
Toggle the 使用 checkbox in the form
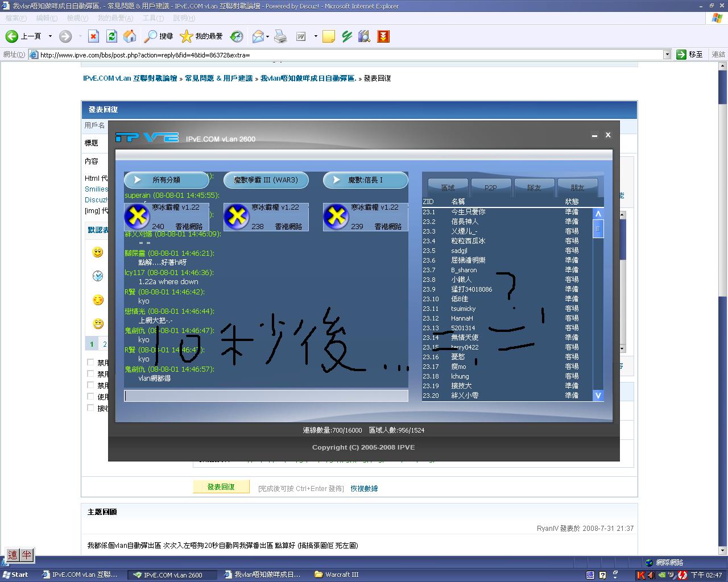click(x=90, y=396)
